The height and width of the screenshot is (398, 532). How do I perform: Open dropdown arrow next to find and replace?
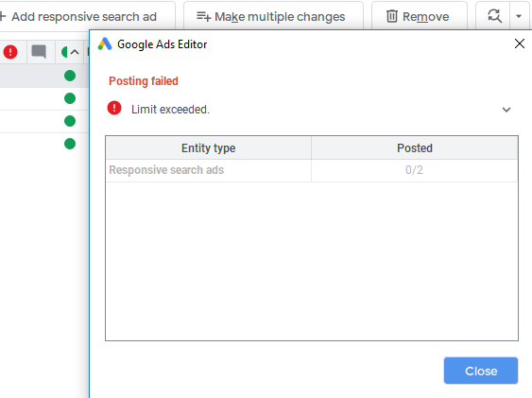519,16
